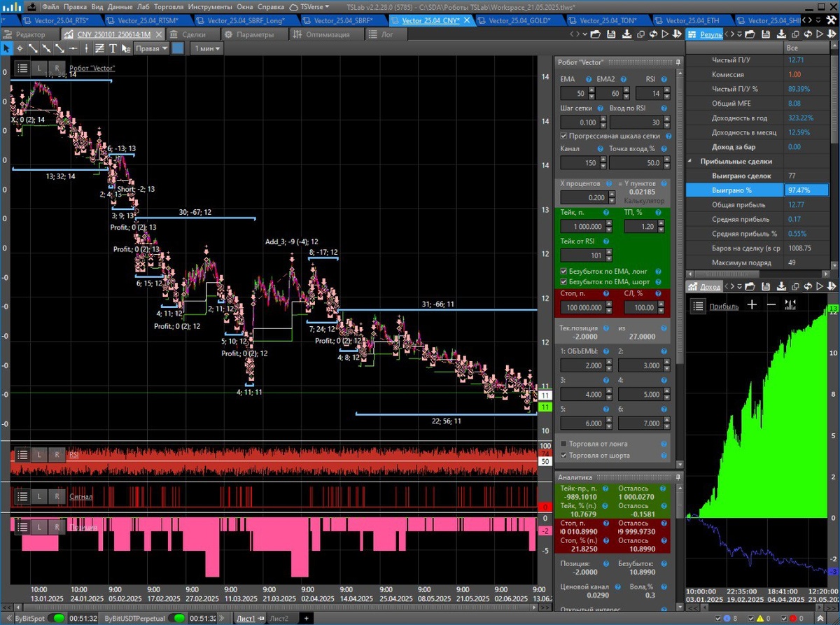Toggle Безубыток по EMA, шорт checkbox
This screenshot has height=625, width=840.
[565, 281]
